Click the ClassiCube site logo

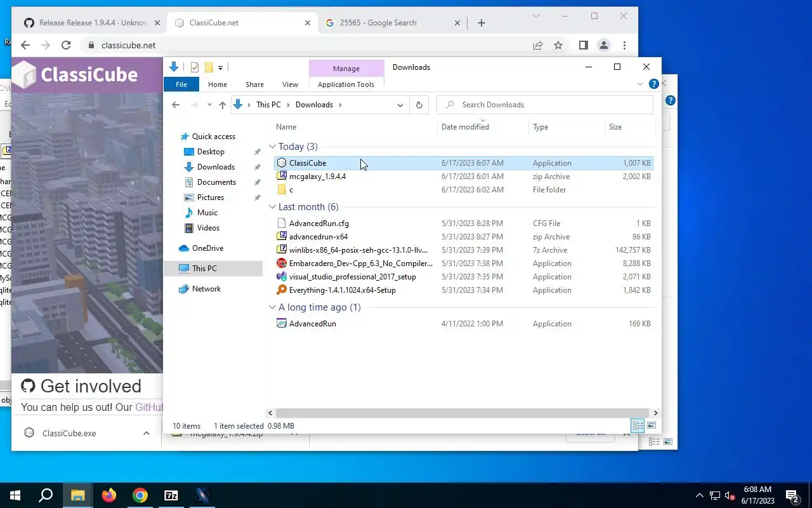(x=76, y=75)
